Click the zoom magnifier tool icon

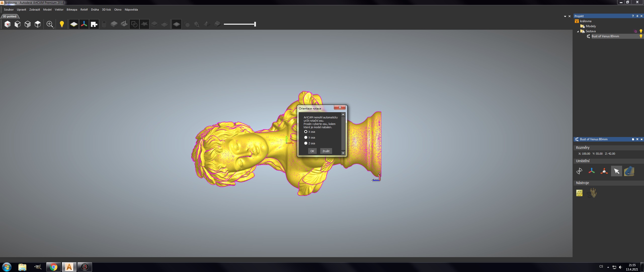click(x=50, y=24)
